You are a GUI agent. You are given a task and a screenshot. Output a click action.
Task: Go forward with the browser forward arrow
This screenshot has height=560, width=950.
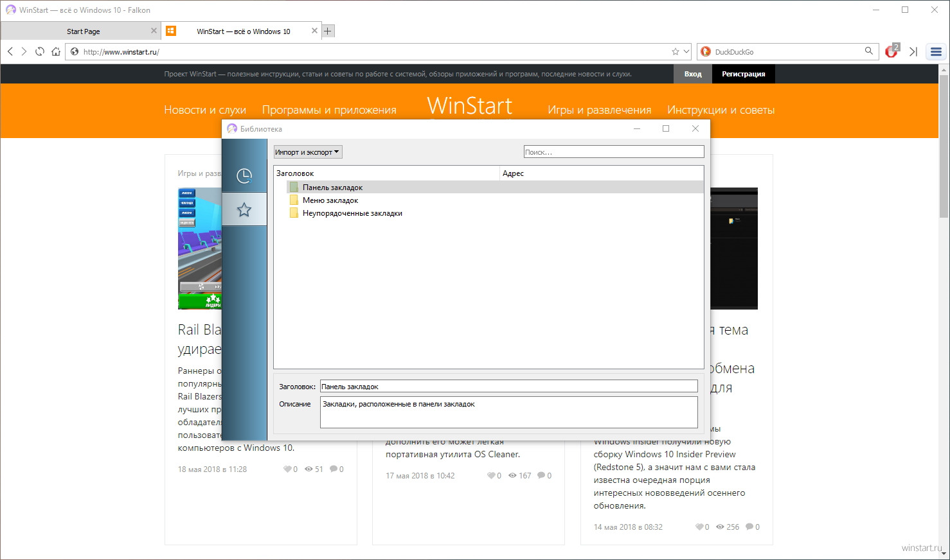[x=24, y=51]
